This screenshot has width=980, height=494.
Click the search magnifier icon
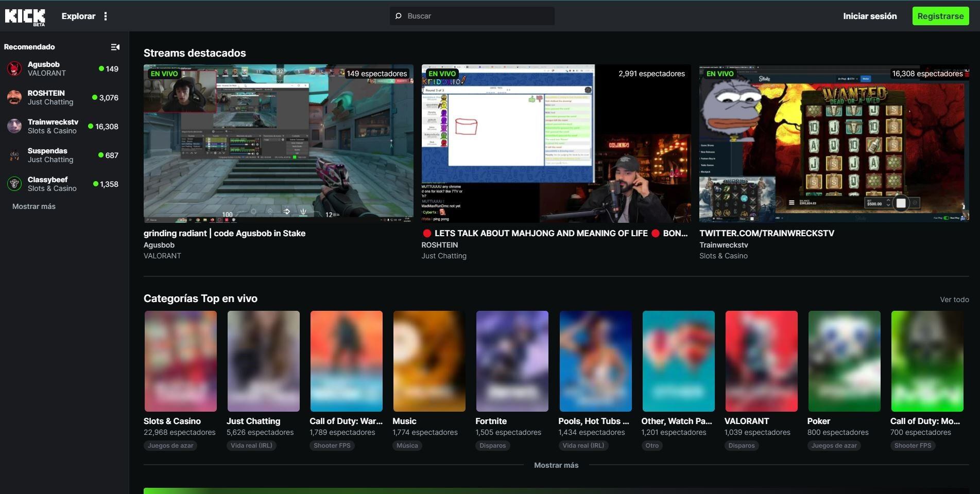coord(398,16)
